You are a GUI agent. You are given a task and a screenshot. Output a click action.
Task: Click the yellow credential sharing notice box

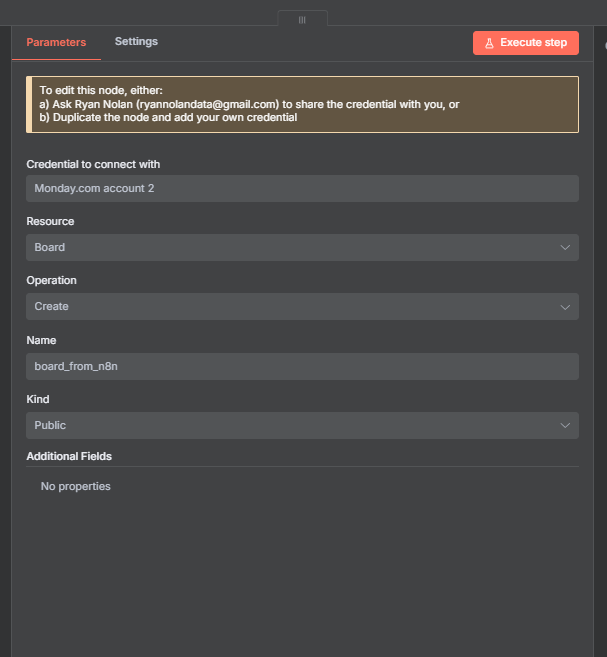click(302, 104)
